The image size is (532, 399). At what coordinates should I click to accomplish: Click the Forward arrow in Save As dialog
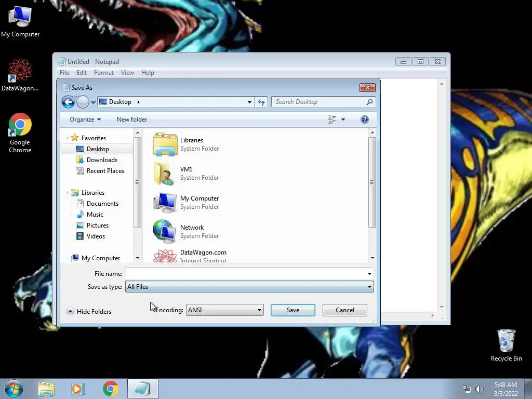pos(83,102)
